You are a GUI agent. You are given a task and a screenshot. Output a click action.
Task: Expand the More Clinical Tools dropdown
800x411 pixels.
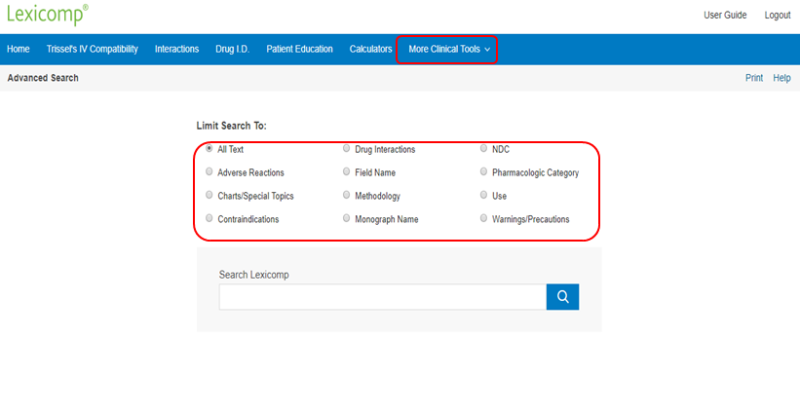click(449, 49)
